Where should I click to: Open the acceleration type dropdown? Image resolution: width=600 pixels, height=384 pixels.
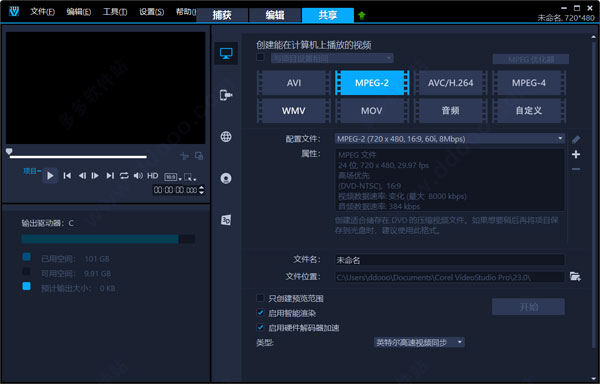tap(419, 342)
